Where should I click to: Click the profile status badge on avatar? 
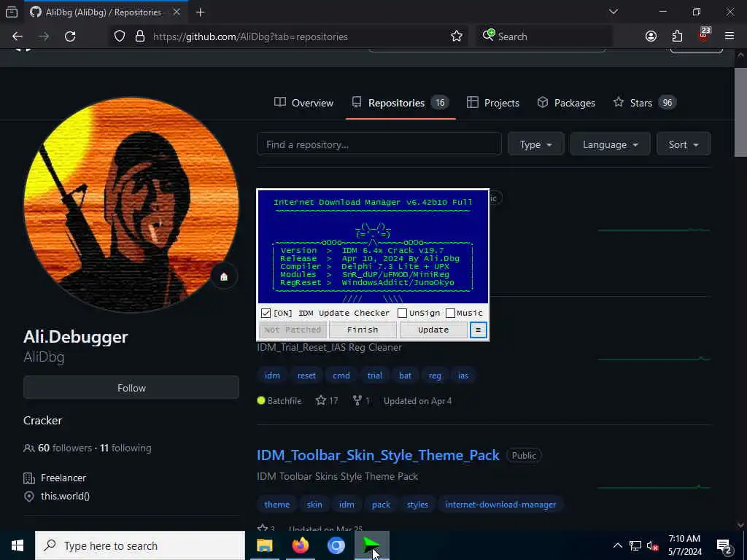pos(224,276)
